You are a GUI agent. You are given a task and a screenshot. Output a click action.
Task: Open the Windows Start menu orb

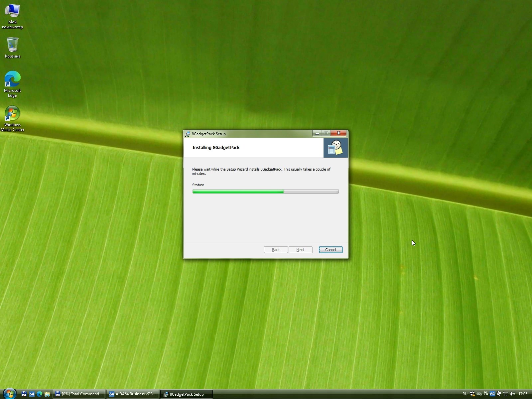(9, 394)
